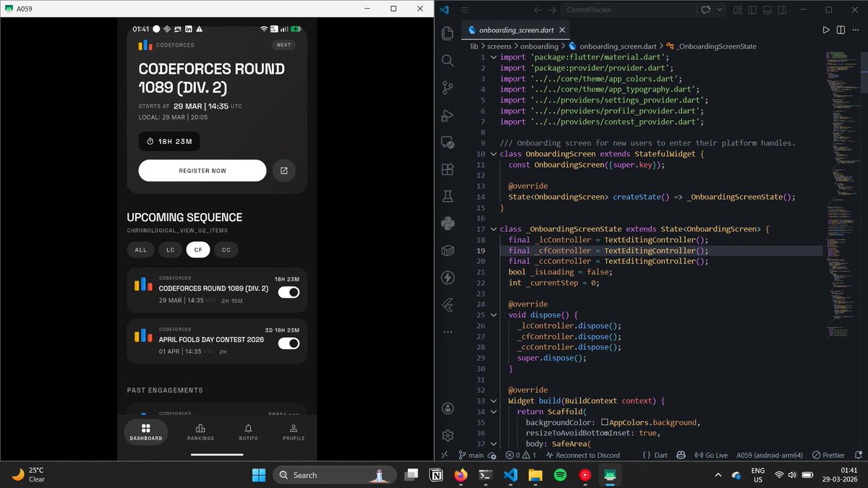868x488 pixels.
Task: Click the Register Now button
Action: [203, 171]
